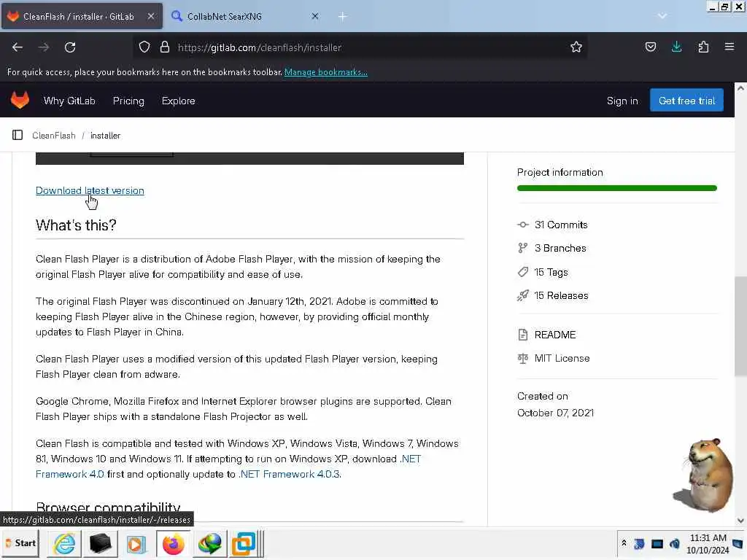Viewport: 747px width, 560px height.
Task: Toggle the GitLab sidebar panel icon
Action: tap(18, 135)
